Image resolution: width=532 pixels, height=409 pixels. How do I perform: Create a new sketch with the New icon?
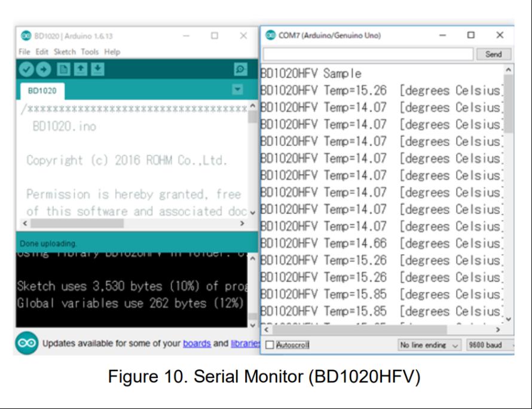(x=63, y=69)
